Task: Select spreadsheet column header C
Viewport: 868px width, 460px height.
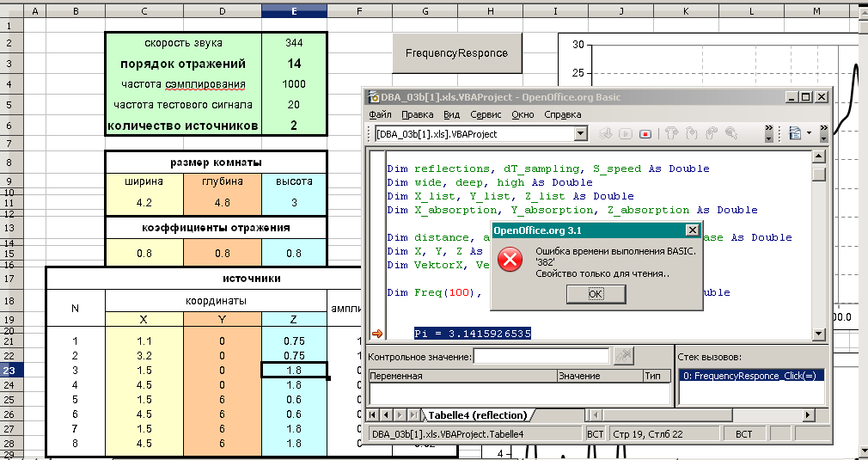Action: (x=144, y=11)
